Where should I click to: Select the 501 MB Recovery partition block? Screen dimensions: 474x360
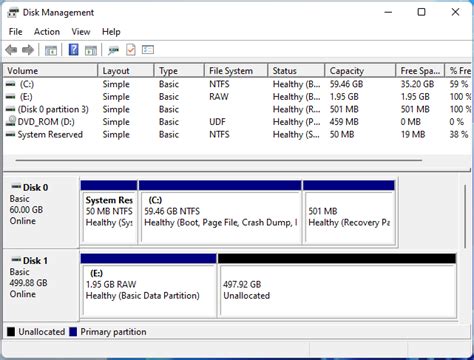tap(349, 212)
